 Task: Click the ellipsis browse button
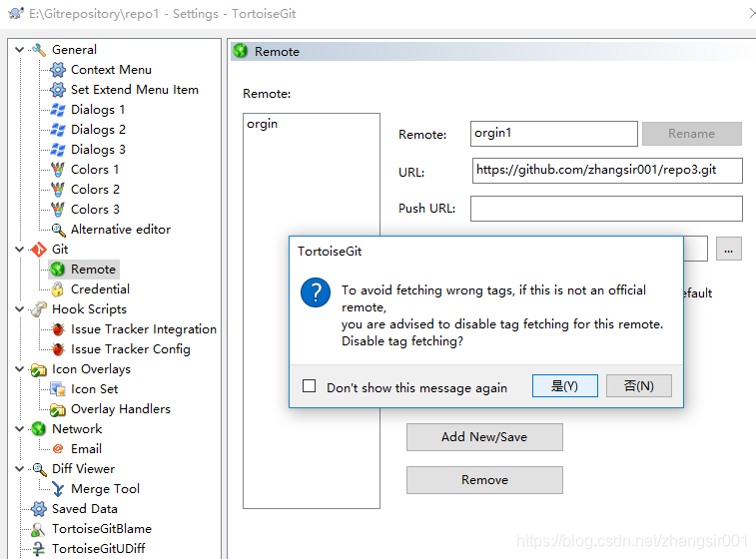click(x=728, y=250)
